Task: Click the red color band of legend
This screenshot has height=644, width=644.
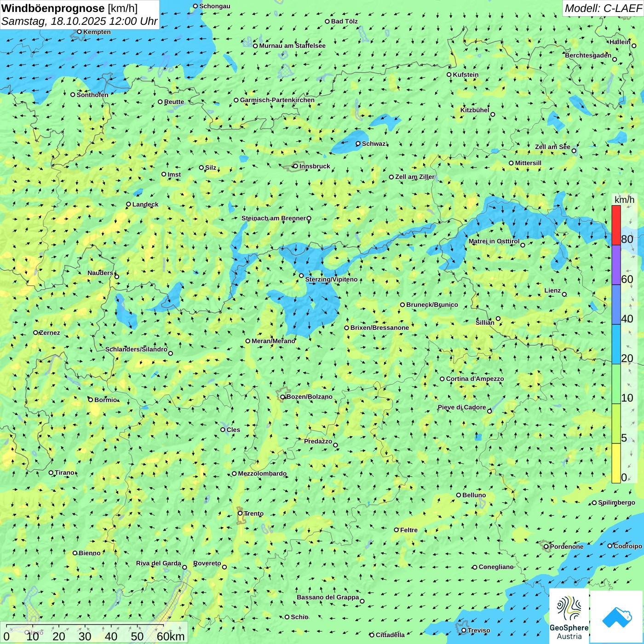Action: (616, 225)
